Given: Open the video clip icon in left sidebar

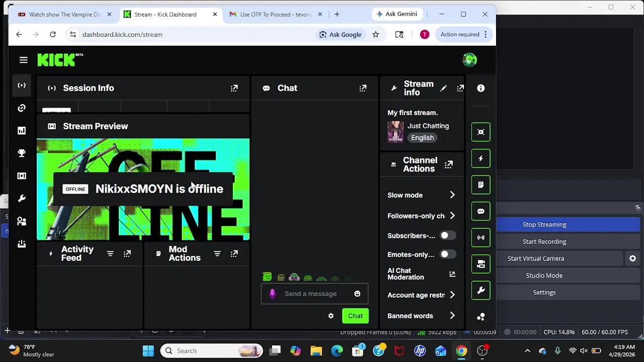Looking at the screenshot, I should tap(22, 176).
